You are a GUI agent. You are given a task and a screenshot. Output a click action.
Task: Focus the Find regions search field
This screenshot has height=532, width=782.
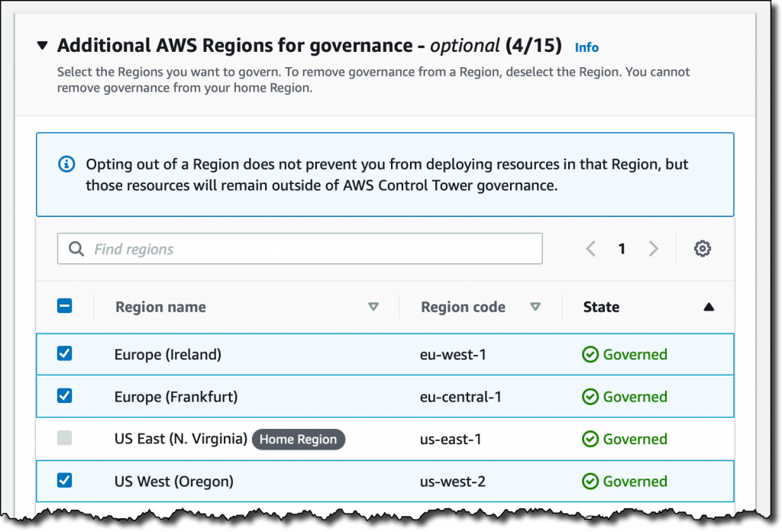[x=299, y=248]
